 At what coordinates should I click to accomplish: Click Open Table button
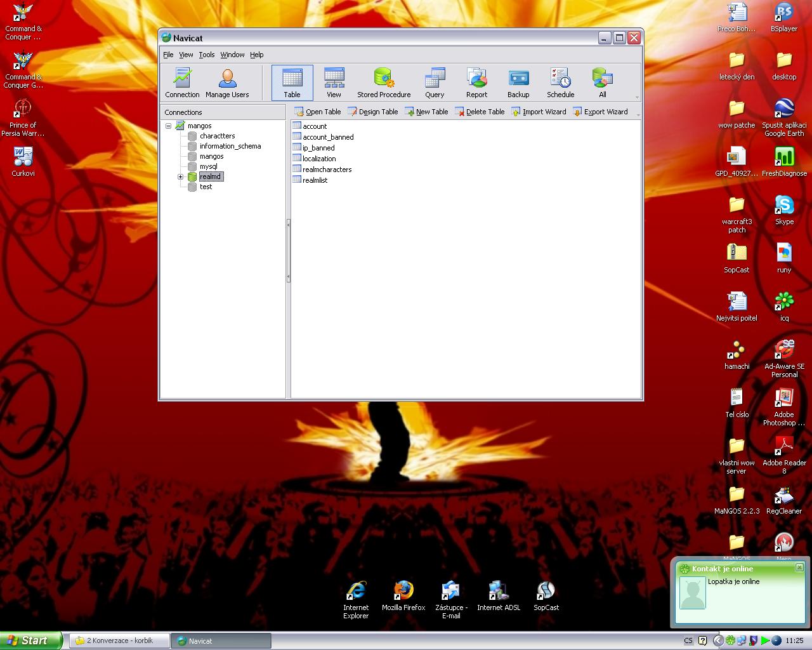318,112
